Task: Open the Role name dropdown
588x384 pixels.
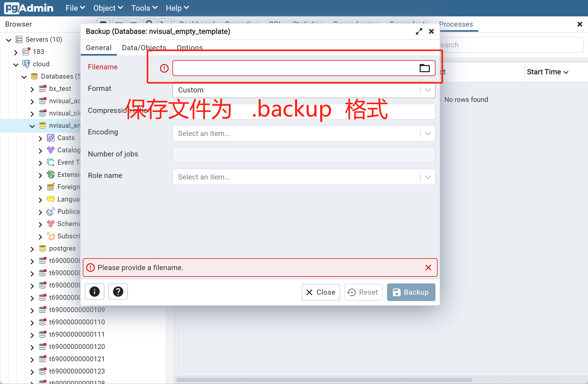Action: [x=304, y=177]
